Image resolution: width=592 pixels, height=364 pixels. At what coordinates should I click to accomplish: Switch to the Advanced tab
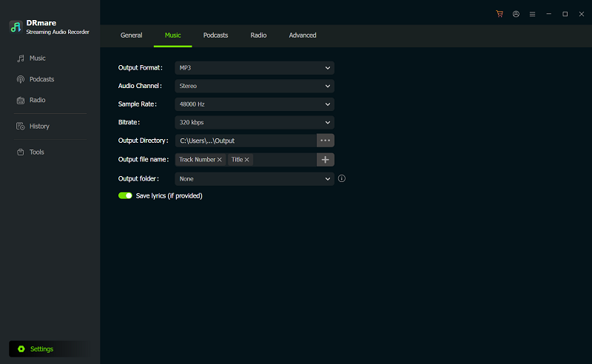(x=303, y=35)
